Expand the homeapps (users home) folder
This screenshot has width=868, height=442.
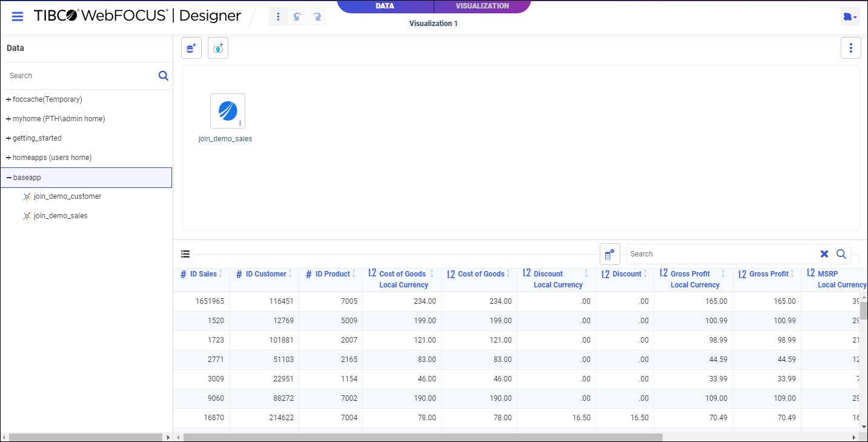point(8,158)
